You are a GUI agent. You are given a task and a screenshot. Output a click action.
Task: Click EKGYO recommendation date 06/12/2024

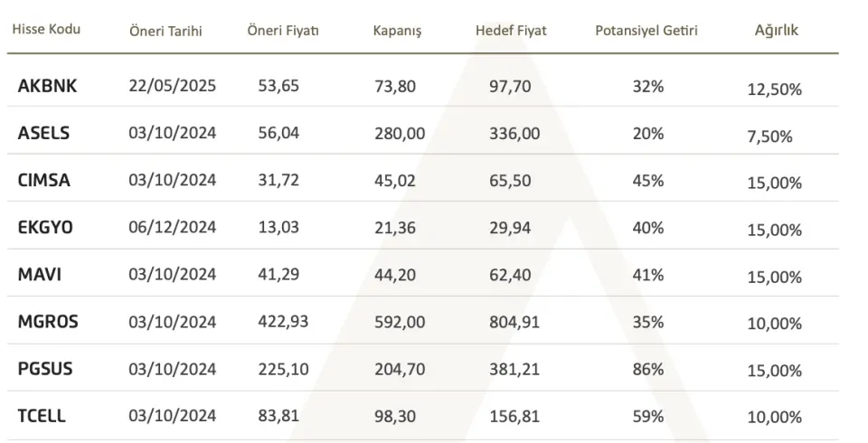(x=172, y=227)
